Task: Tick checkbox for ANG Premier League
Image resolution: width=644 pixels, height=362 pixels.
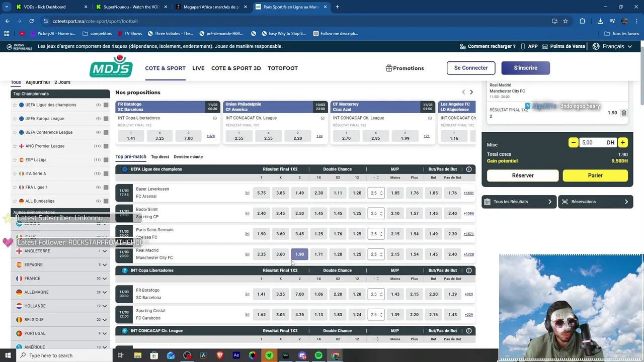Action: [106, 146]
